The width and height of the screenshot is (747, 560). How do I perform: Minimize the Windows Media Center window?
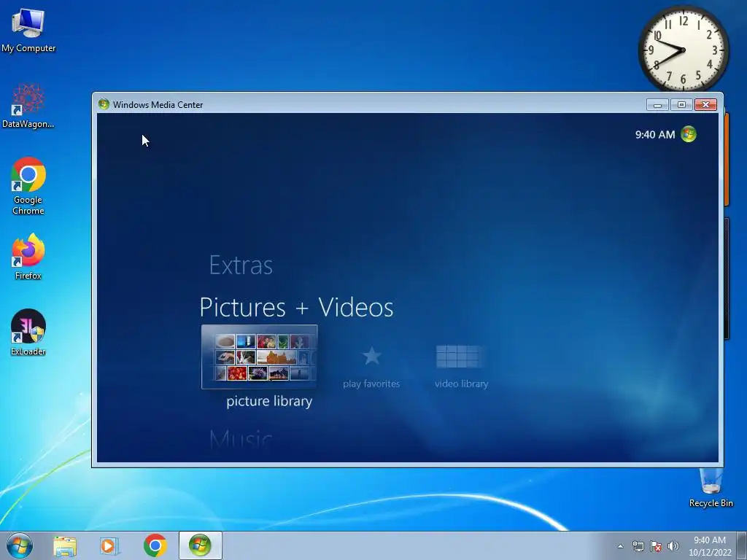point(657,105)
